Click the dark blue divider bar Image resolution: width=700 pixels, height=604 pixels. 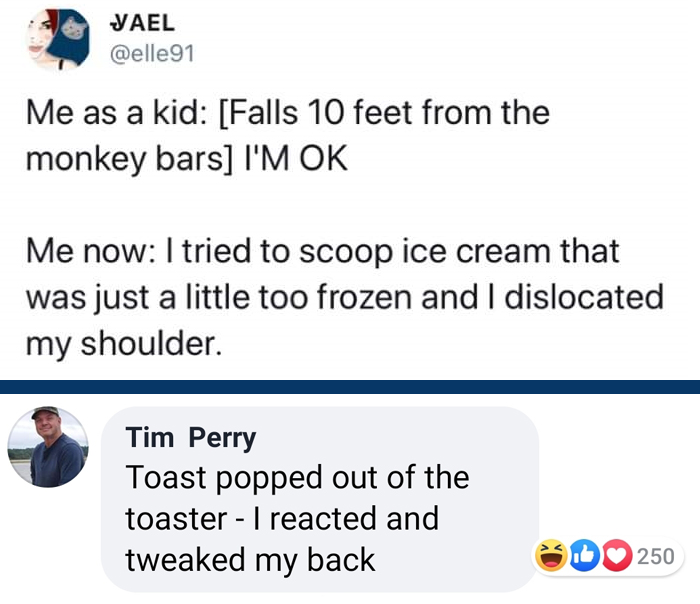pyautogui.click(x=350, y=387)
